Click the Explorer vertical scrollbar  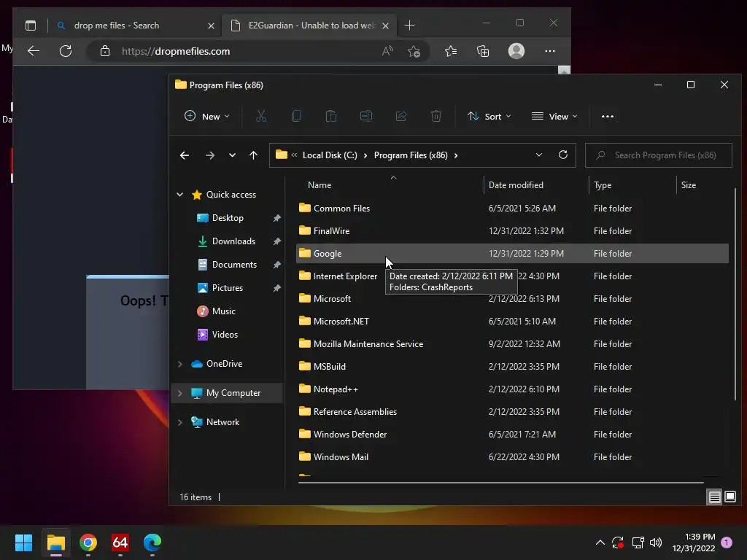click(735, 294)
